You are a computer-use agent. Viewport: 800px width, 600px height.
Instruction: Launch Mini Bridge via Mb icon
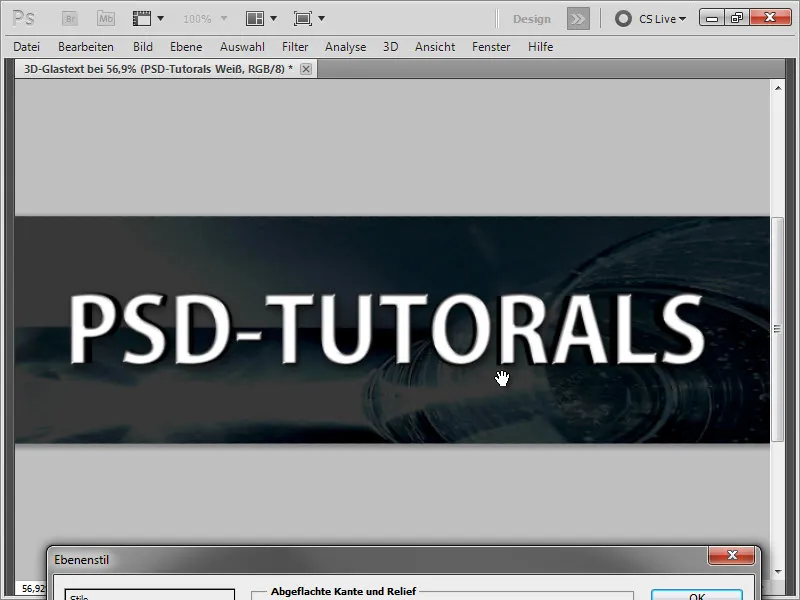tap(106, 19)
